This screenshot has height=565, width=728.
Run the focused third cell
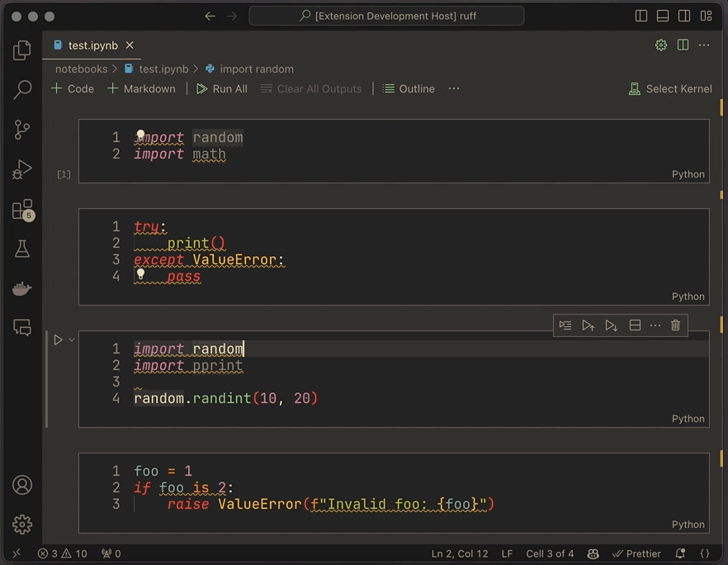click(x=58, y=340)
